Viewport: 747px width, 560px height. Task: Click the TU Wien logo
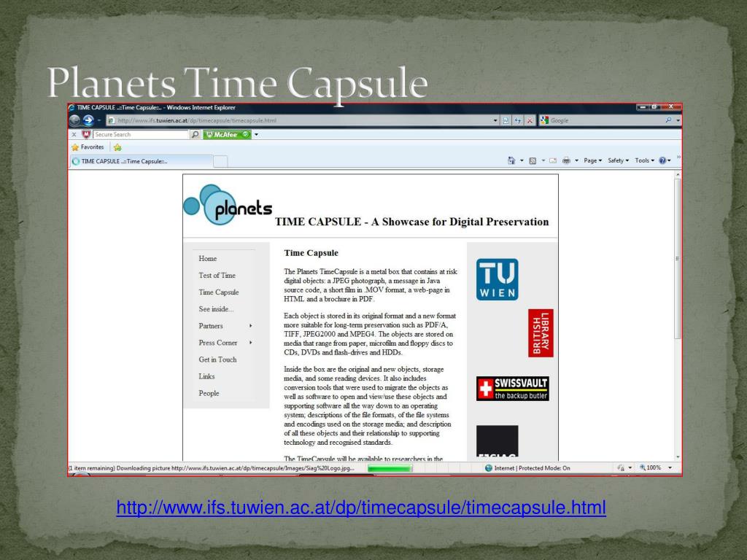[x=498, y=279]
